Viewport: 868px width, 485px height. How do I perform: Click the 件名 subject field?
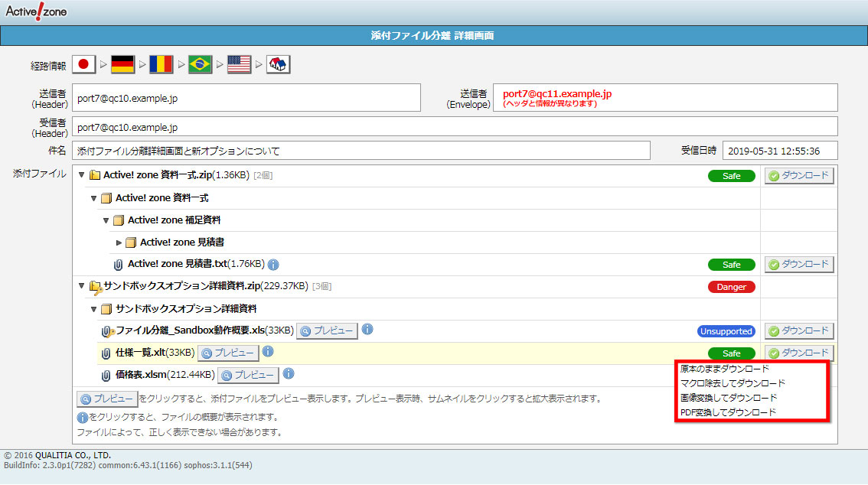coord(361,151)
